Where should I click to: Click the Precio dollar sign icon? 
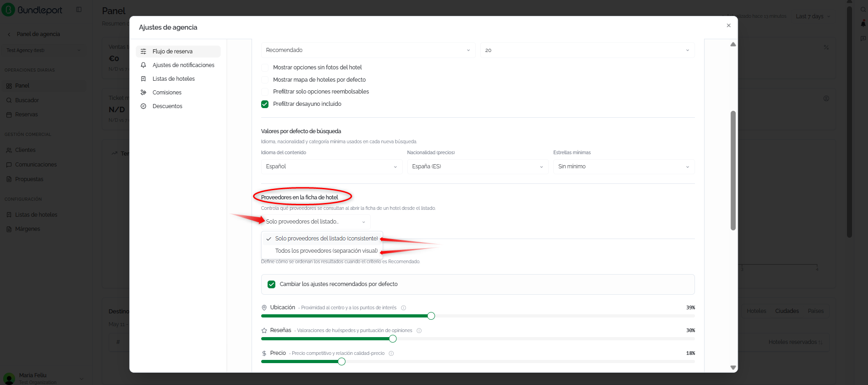[x=264, y=354]
